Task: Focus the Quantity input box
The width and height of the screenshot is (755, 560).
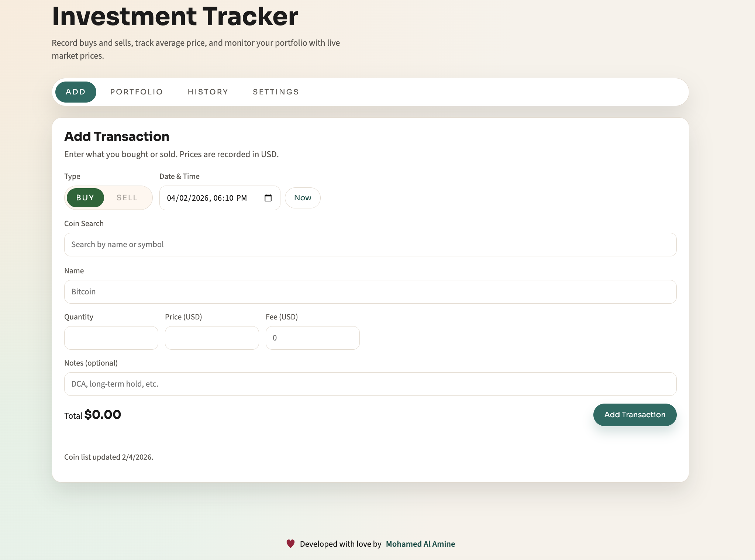Action: click(x=111, y=338)
